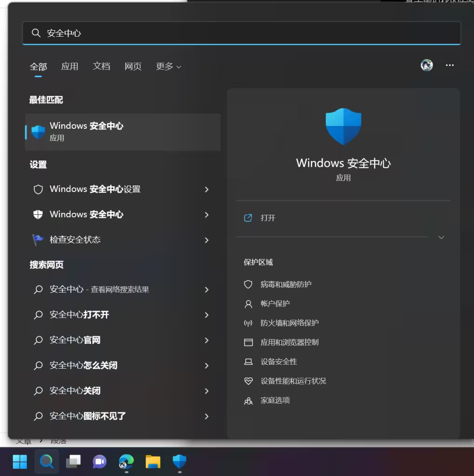Select web suggestion 安全中心怎么关闭

[x=84, y=366]
